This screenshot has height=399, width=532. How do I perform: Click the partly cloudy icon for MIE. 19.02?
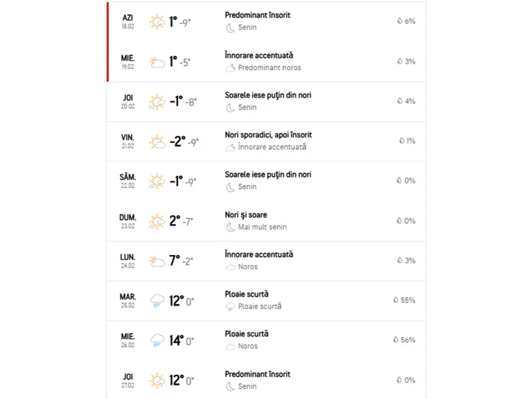[156, 62]
